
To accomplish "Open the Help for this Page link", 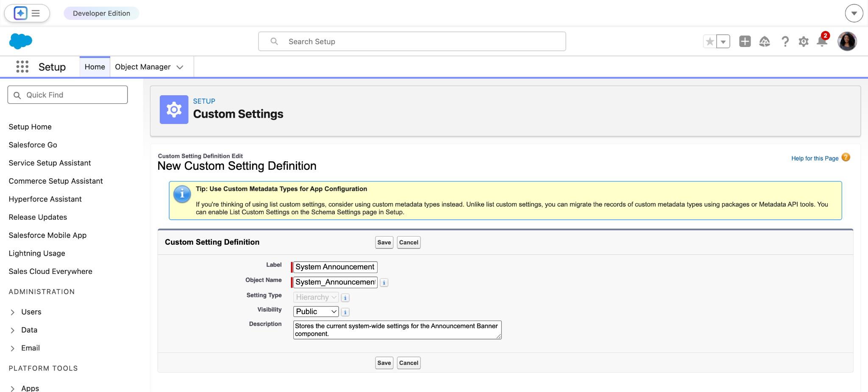I will 814,158.
